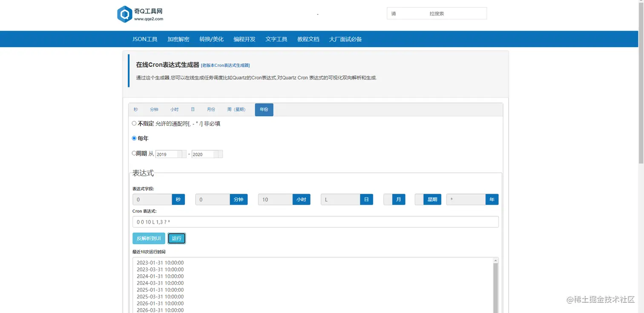
Task: Switch to the 分钟 tab
Action: click(x=154, y=109)
